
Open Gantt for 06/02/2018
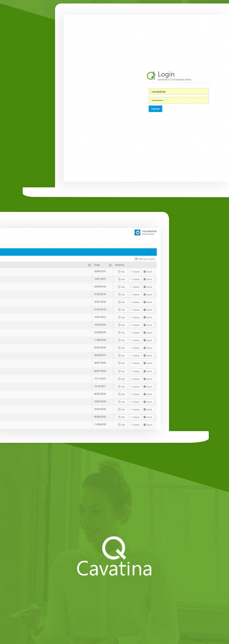coord(148,394)
